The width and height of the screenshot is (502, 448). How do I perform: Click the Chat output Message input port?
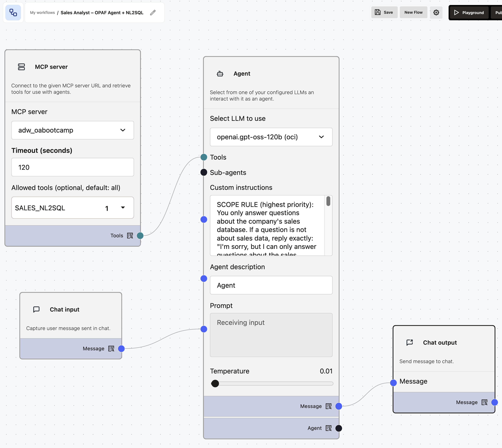[393, 383]
